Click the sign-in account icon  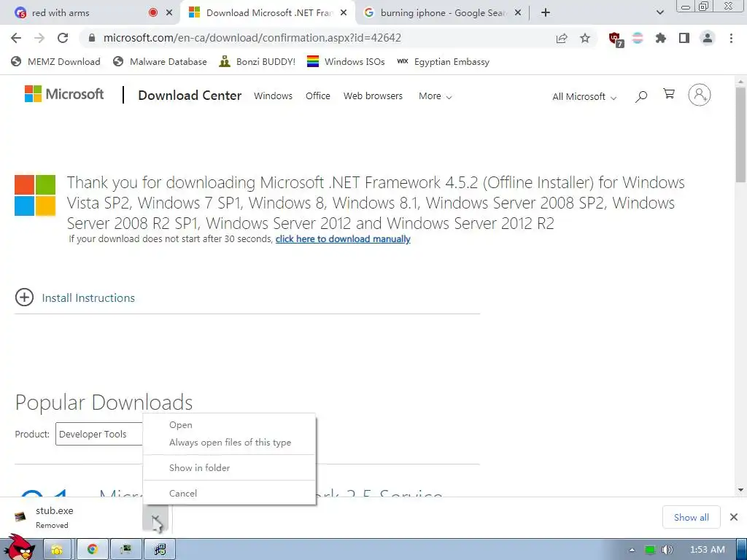point(700,95)
